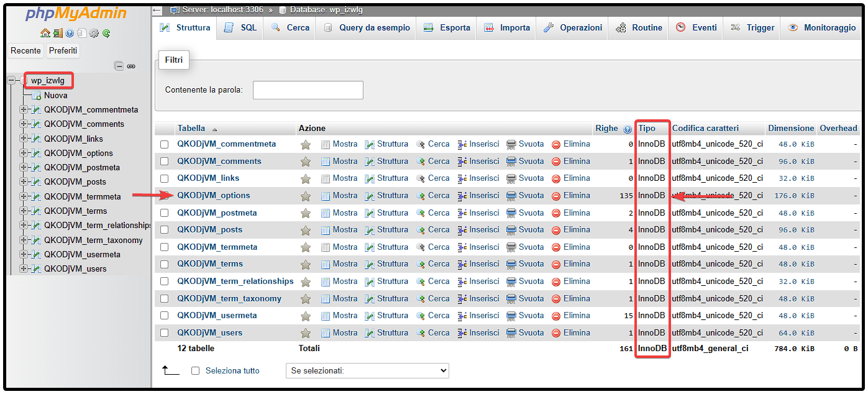
Task: Collapse the wp_izwlg database tree node
Action: tap(11, 81)
